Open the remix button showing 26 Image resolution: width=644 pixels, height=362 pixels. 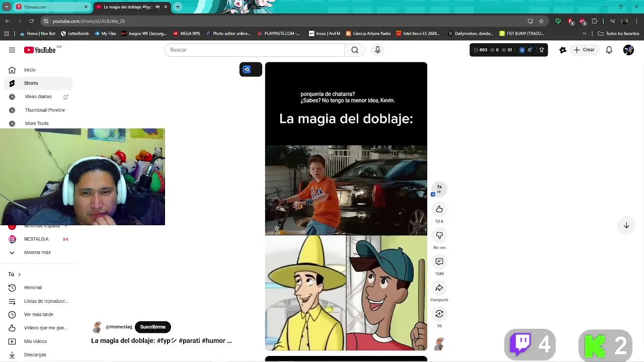(439, 314)
